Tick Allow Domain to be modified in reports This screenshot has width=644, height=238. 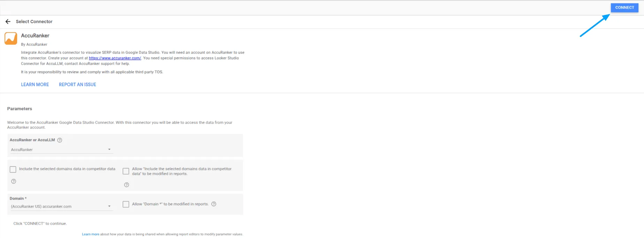click(126, 204)
